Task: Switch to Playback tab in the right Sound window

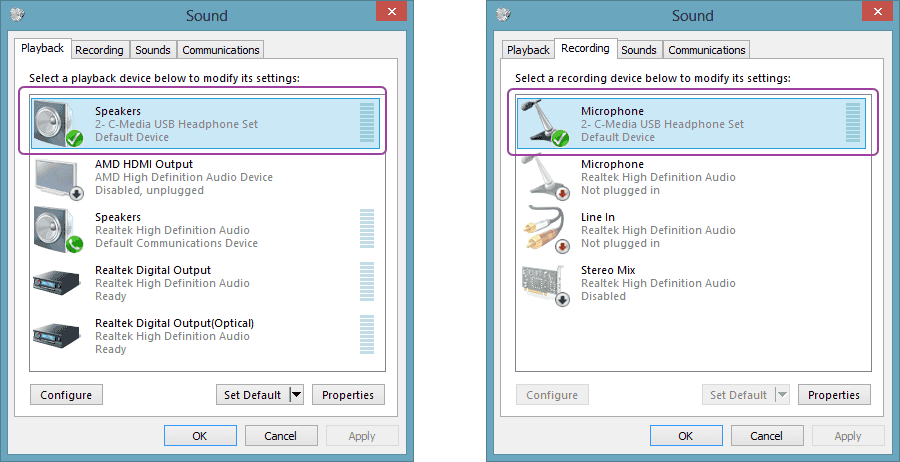Action: pos(528,50)
